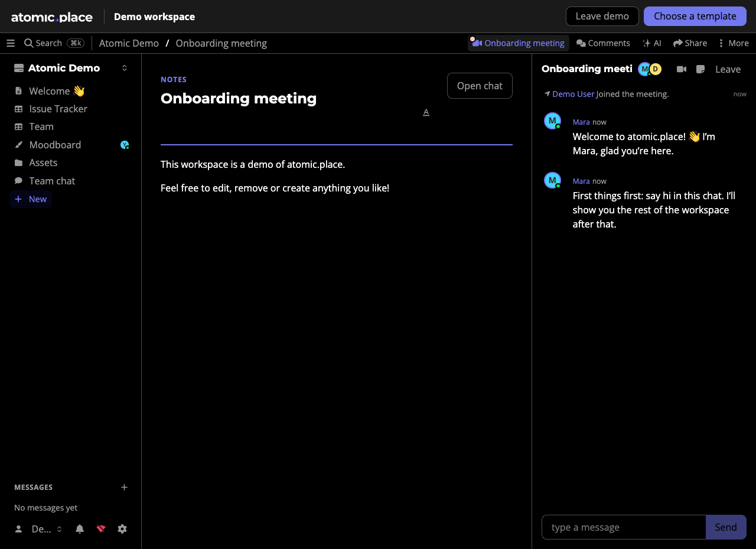Image resolution: width=756 pixels, height=549 pixels.
Task: Click Mara's avatar beside the 'First things first' message
Action: tap(552, 180)
